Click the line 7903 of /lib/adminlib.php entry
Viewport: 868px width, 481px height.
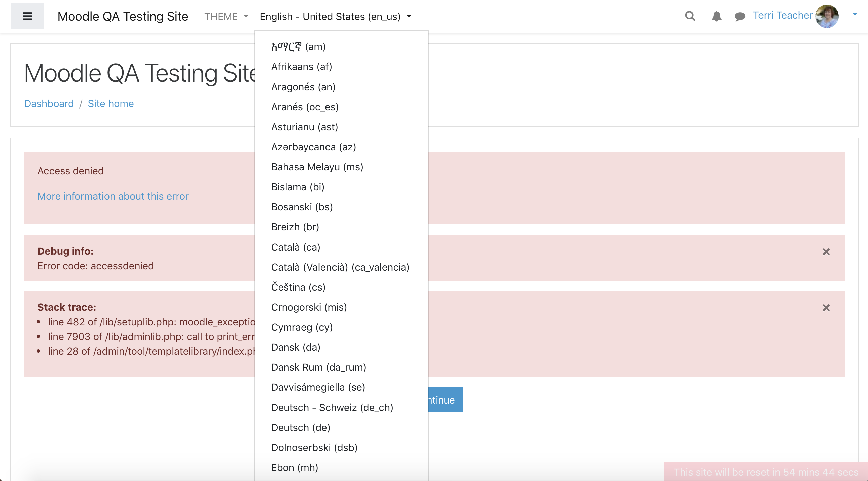coord(151,337)
